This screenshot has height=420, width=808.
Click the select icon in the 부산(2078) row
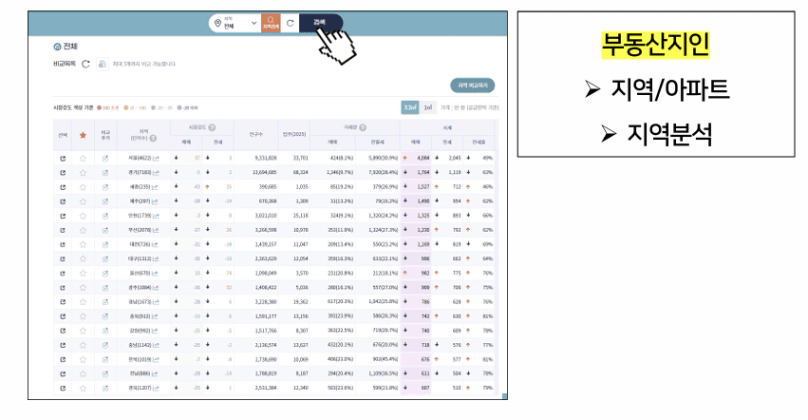tap(63, 230)
